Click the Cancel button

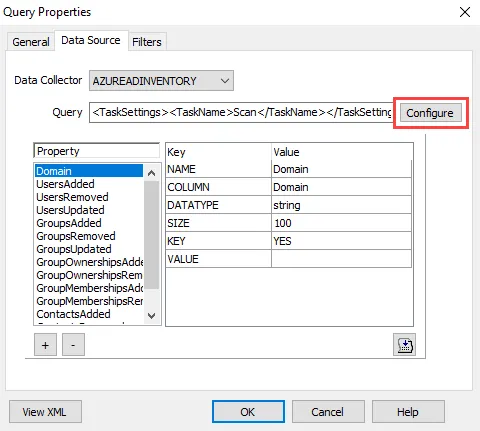[x=328, y=412]
